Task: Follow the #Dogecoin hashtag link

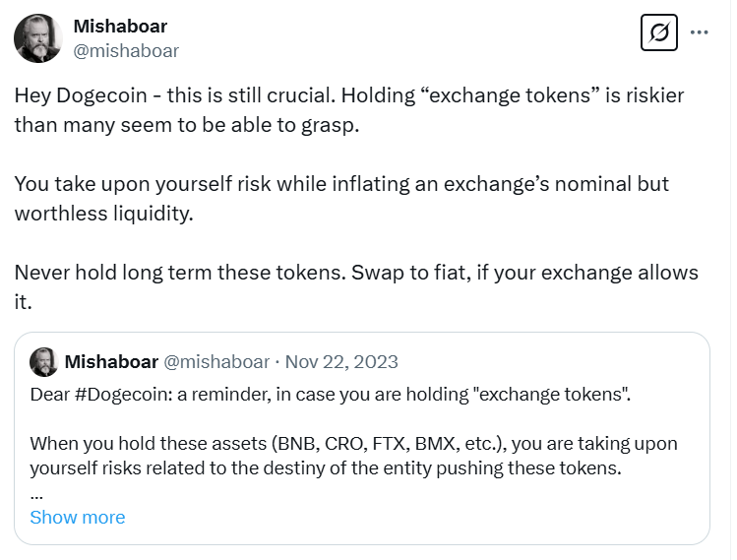Action: [124, 394]
